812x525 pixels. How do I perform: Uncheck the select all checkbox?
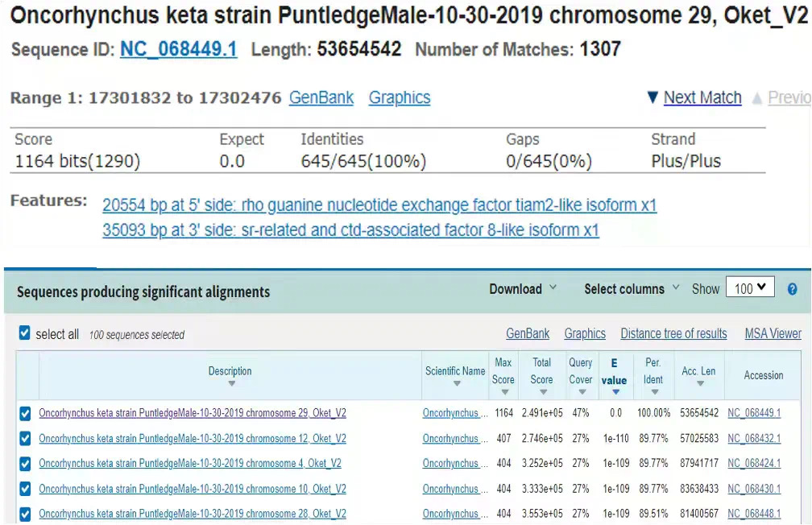[x=24, y=333]
